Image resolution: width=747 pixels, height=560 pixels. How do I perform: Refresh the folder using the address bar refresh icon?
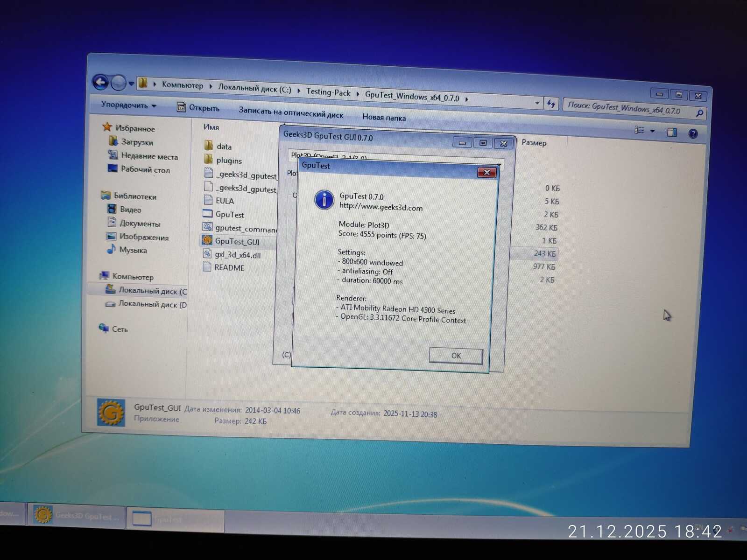point(551,104)
